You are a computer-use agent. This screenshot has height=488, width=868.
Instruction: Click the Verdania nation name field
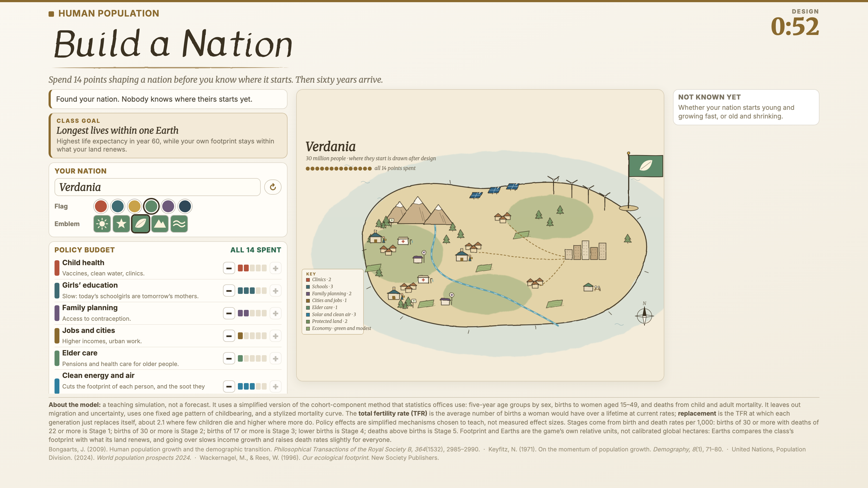pos(157,187)
